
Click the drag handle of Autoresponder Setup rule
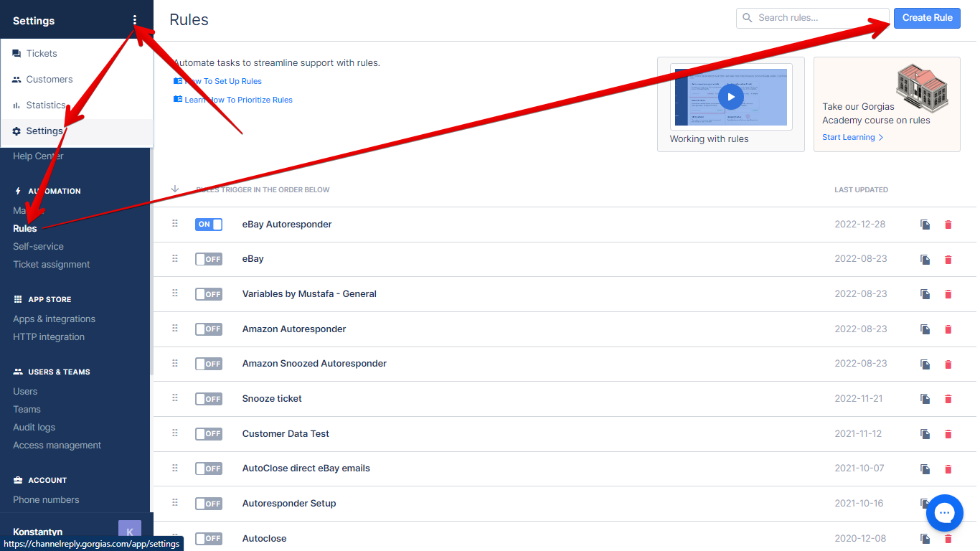[x=175, y=503]
